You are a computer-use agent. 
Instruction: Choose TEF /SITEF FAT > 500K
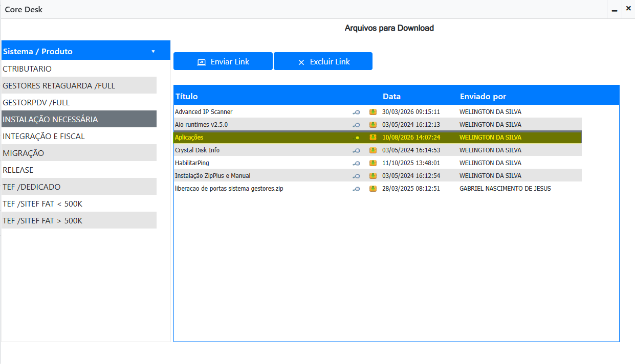click(79, 220)
